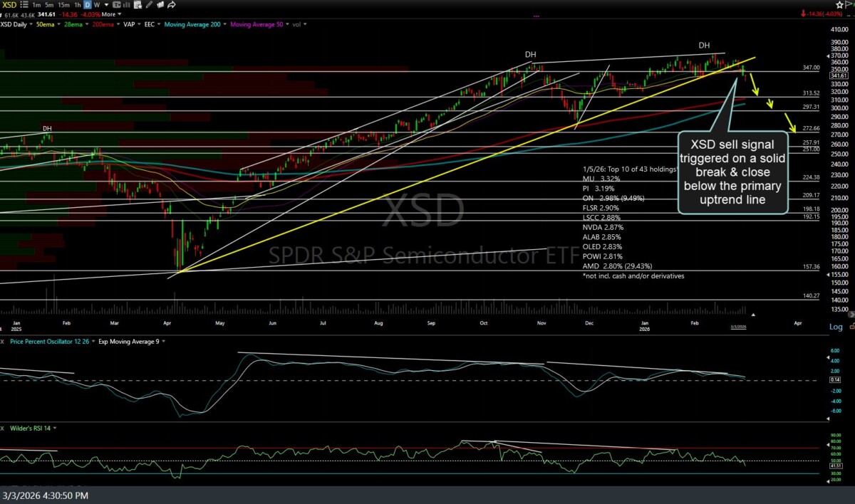Viewport: 855px width, 504px height.
Task: Switch to the 15m time frame
Action: [x=65, y=4]
